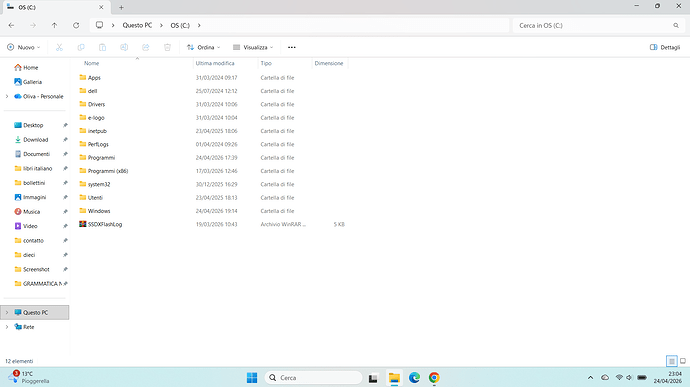Expand chevron after OS (C:) in breadcrumb
The image size is (690, 387).
(199, 26)
